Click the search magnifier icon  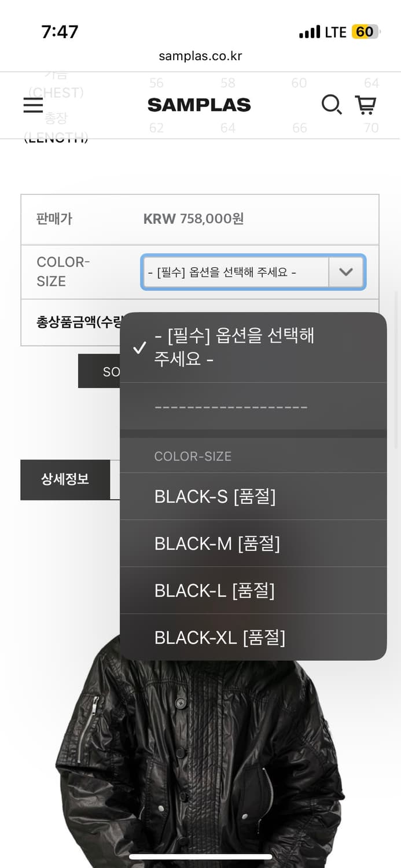pyautogui.click(x=332, y=105)
